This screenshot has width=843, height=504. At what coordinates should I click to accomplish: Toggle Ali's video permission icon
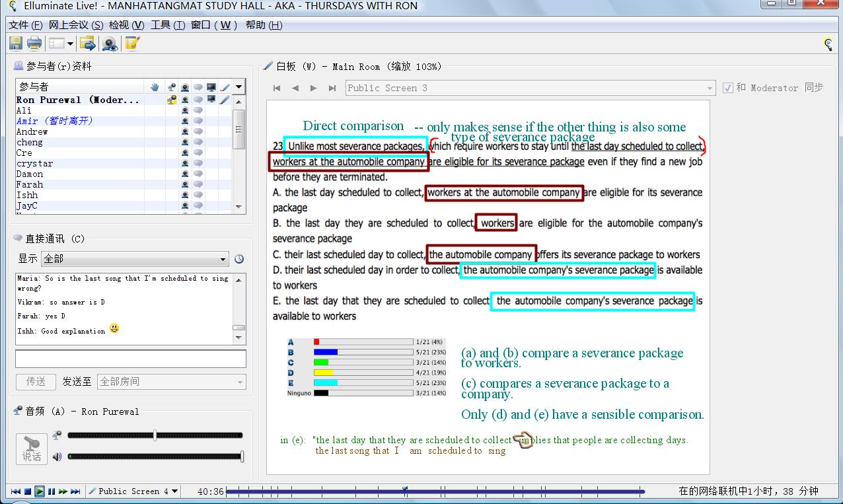click(185, 110)
